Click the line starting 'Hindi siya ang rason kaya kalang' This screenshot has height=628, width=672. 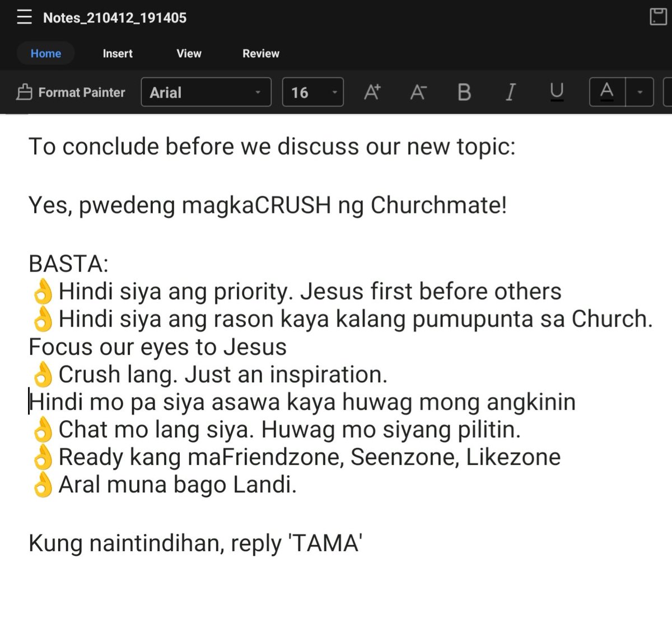356,319
